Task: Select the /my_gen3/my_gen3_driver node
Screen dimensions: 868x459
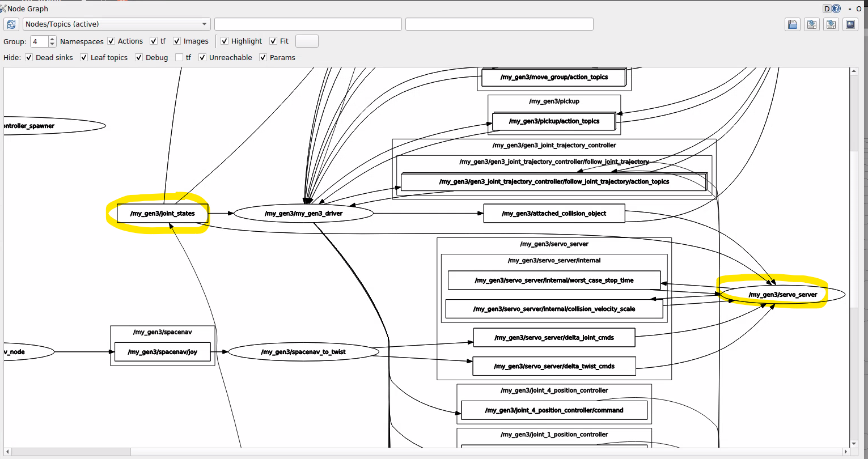Action: click(x=305, y=213)
